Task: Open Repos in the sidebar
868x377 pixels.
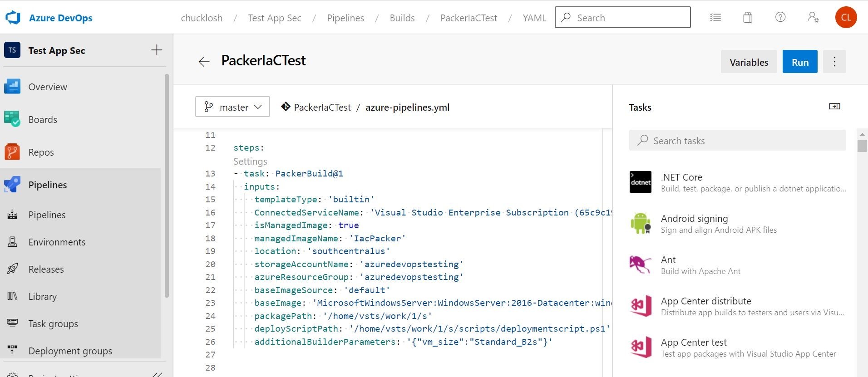Action: (41, 152)
